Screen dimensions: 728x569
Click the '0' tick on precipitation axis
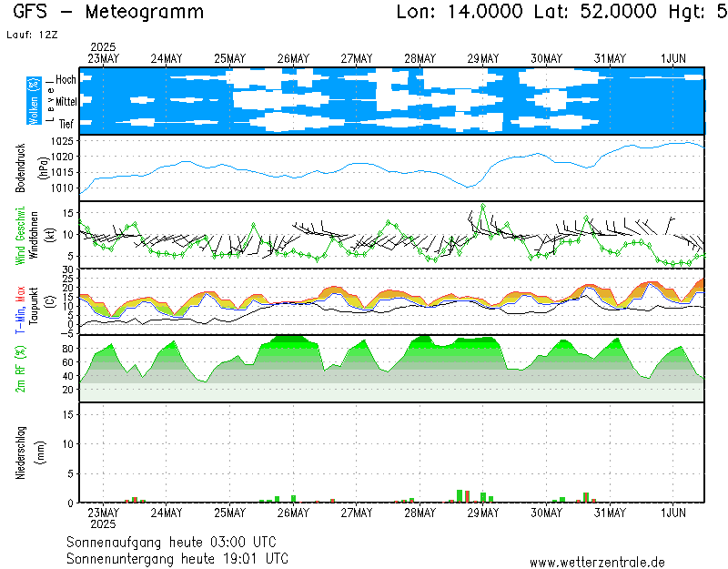point(71,503)
